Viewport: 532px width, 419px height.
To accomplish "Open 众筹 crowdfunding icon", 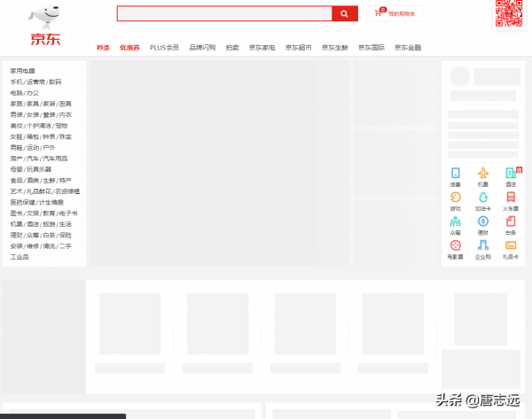I will 456,221.
